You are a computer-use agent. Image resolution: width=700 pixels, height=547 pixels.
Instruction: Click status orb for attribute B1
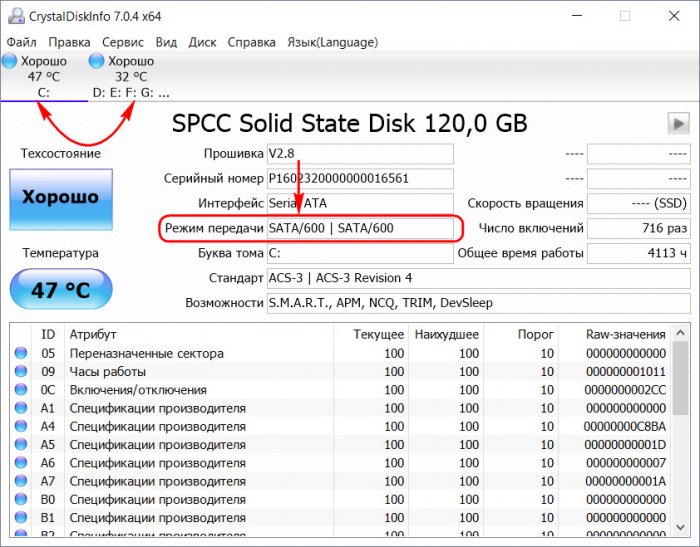point(21,518)
